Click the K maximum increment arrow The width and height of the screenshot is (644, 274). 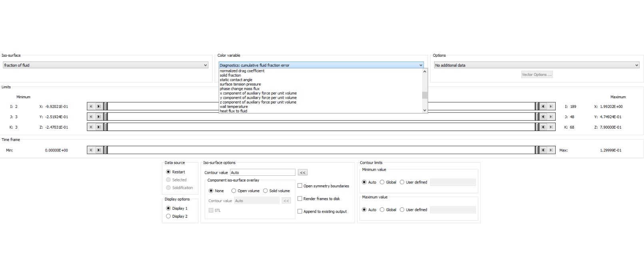pyautogui.click(x=551, y=127)
